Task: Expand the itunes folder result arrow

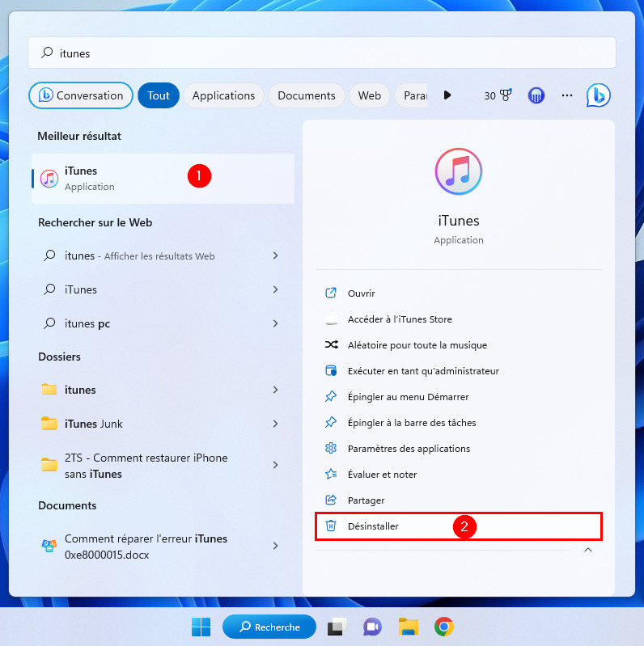Action: click(x=275, y=390)
